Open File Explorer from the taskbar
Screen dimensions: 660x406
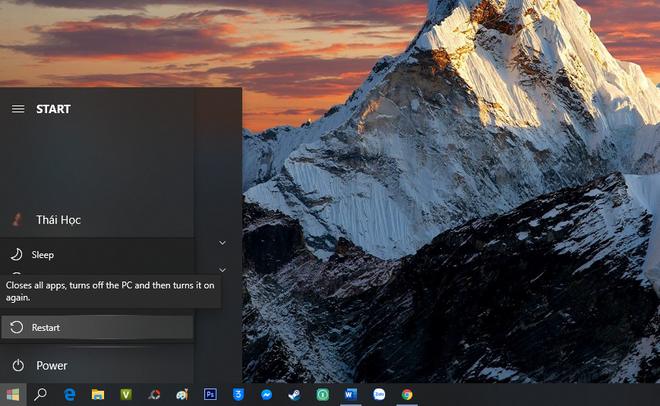98,395
